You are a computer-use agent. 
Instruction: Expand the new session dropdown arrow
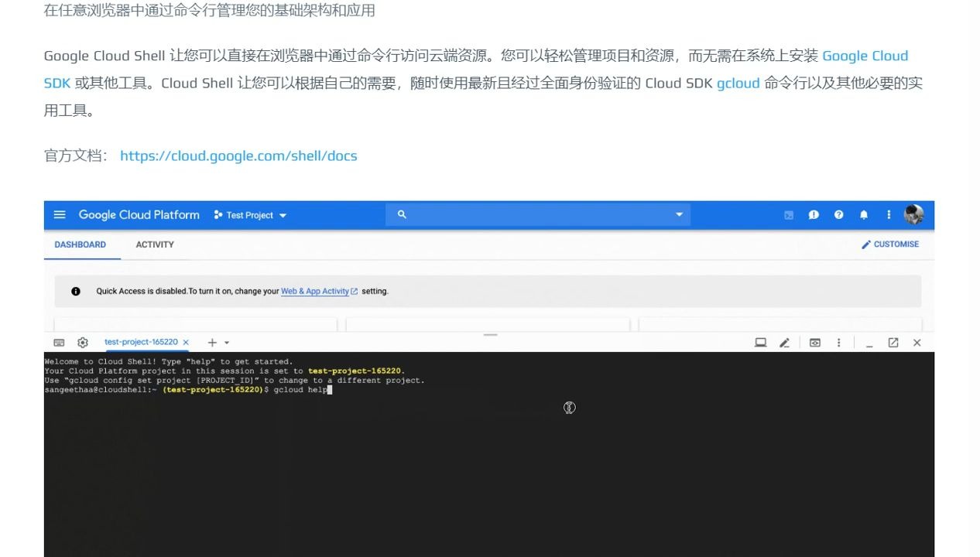227,343
